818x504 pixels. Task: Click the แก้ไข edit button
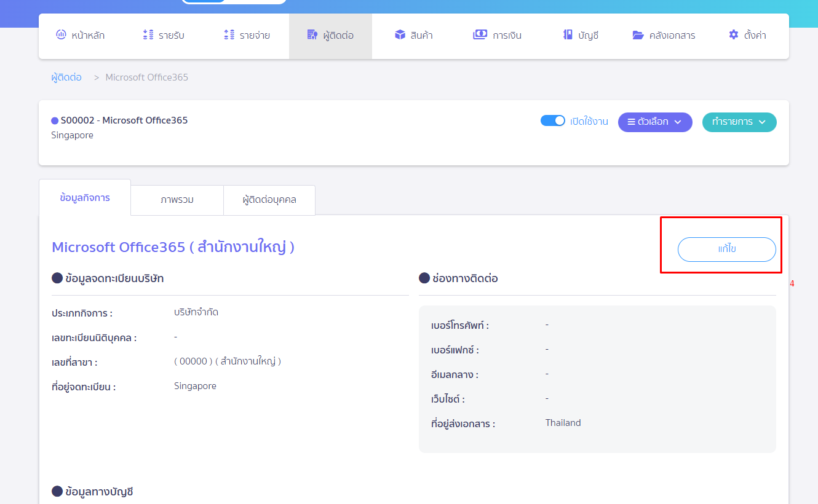tap(727, 250)
